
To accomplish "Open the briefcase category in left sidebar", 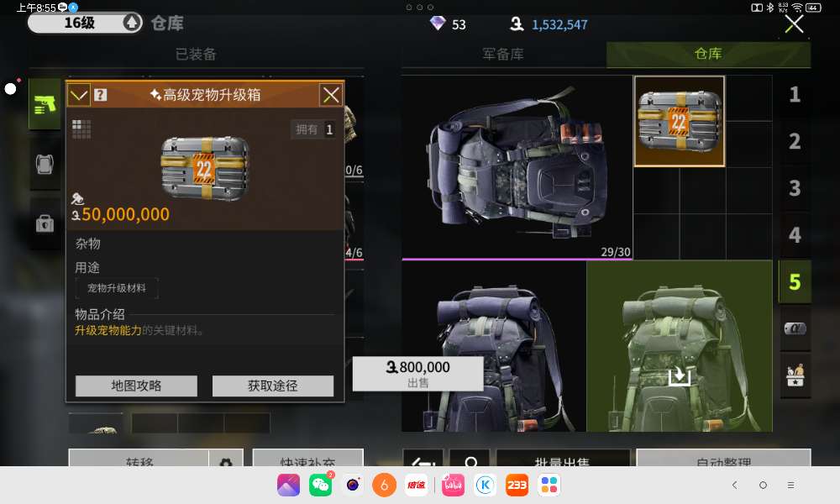I will (45, 223).
